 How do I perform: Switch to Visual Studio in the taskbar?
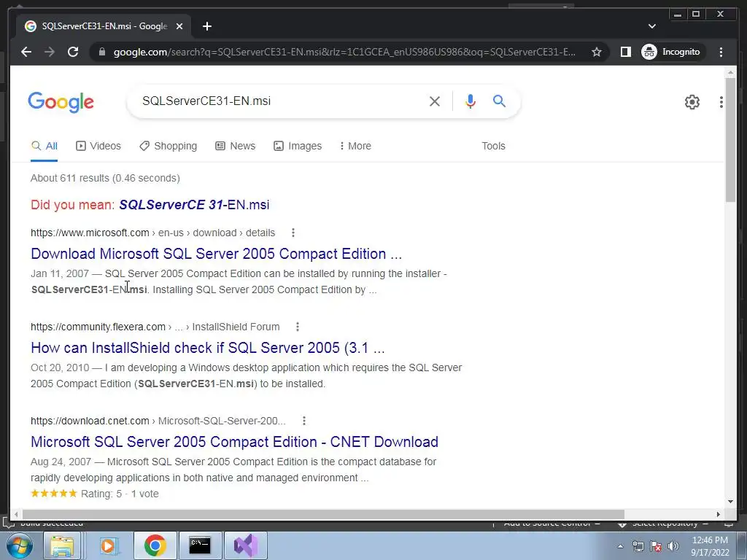(245, 545)
